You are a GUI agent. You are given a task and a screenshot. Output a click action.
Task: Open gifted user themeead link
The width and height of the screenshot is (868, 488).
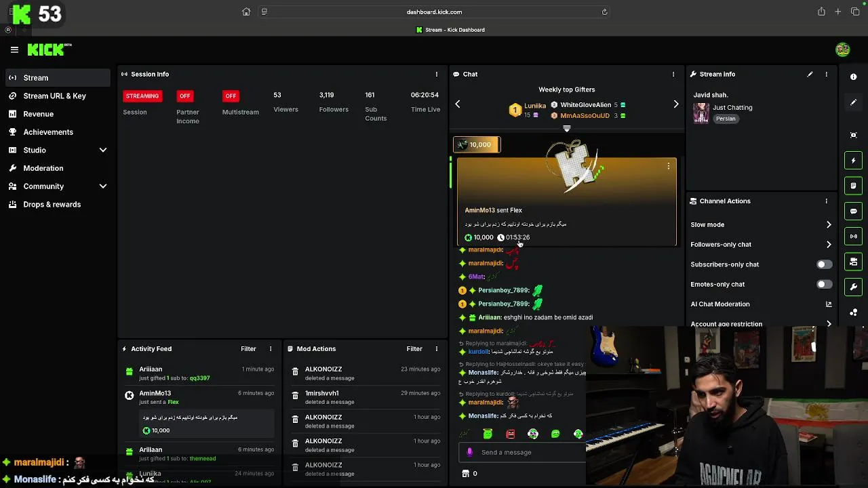pos(203,459)
